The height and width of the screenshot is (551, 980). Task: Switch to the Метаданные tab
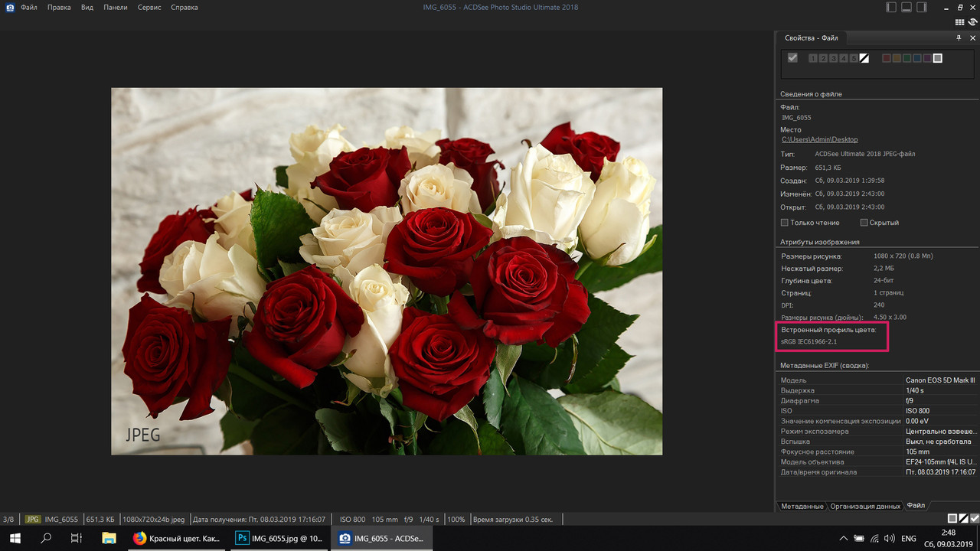[x=802, y=506]
